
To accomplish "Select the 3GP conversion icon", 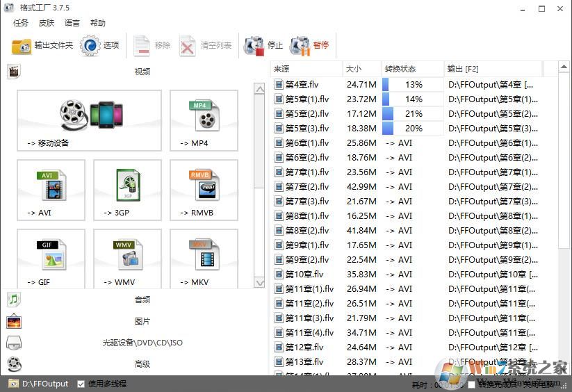I will [127, 190].
